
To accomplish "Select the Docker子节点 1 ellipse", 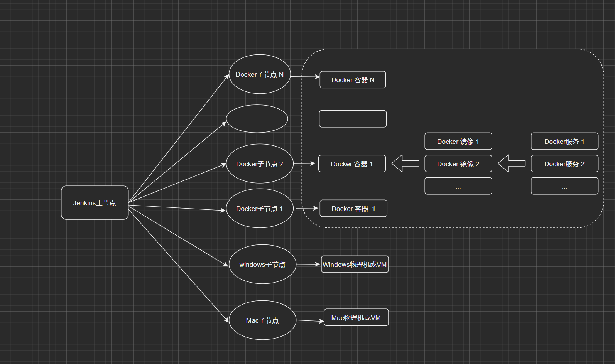I will [x=260, y=208].
